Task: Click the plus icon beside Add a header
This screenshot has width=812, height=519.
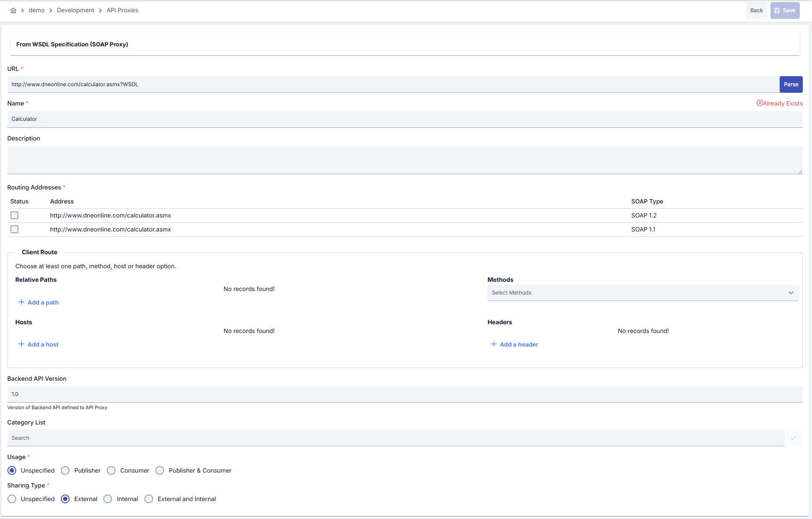Action: [493, 344]
